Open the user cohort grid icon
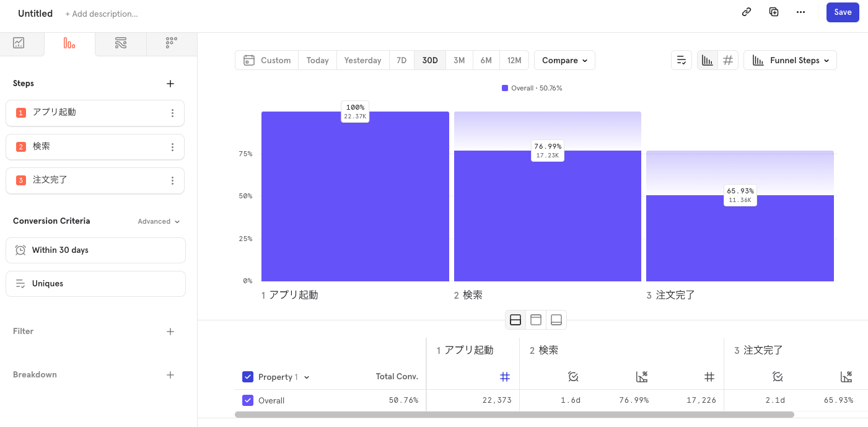The height and width of the screenshot is (427, 868). pos(172,43)
